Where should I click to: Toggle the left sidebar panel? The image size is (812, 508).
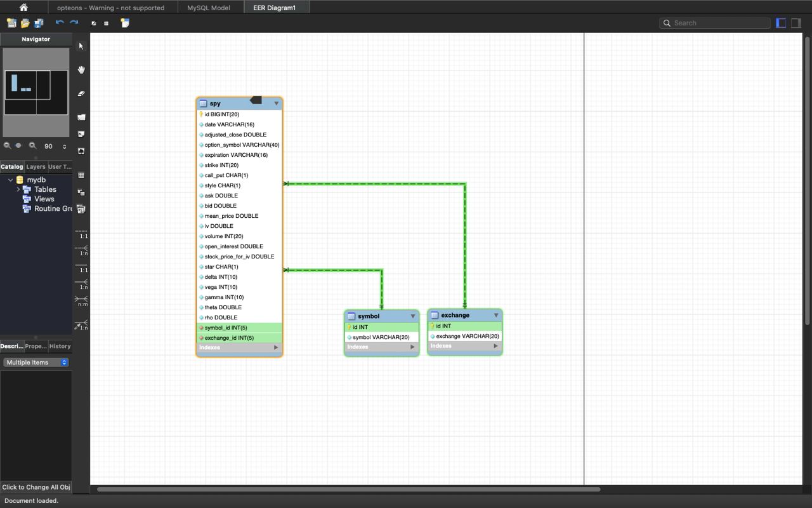pyautogui.click(x=781, y=23)
